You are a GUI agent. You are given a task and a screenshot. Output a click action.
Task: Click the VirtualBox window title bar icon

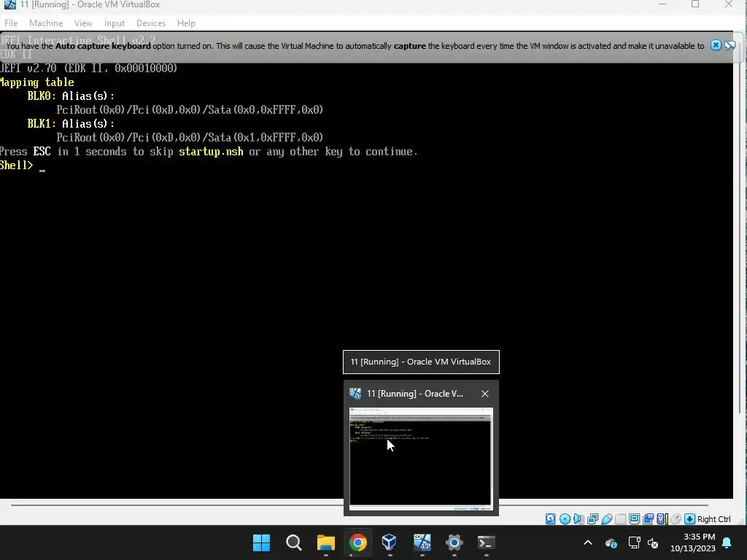click(10, 5)
